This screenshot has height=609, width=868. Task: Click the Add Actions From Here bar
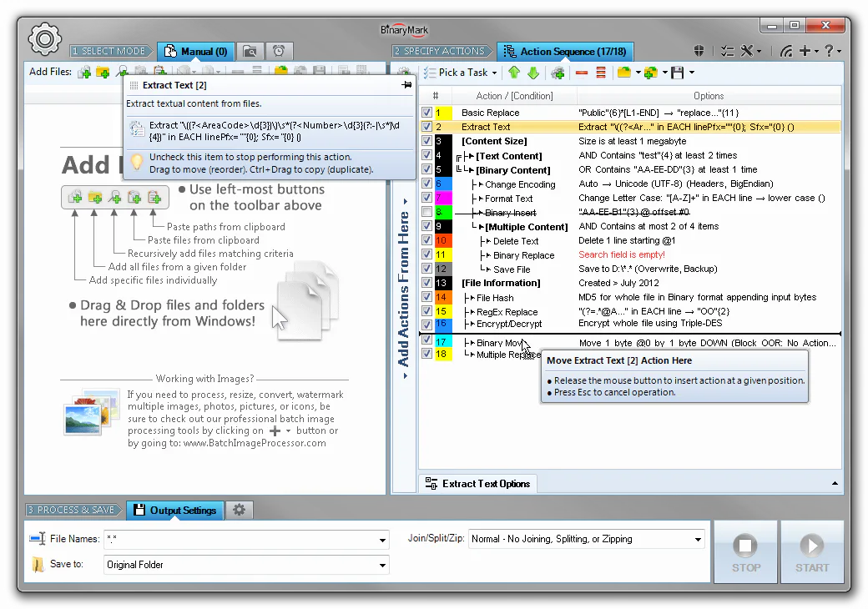coord(404,288)
